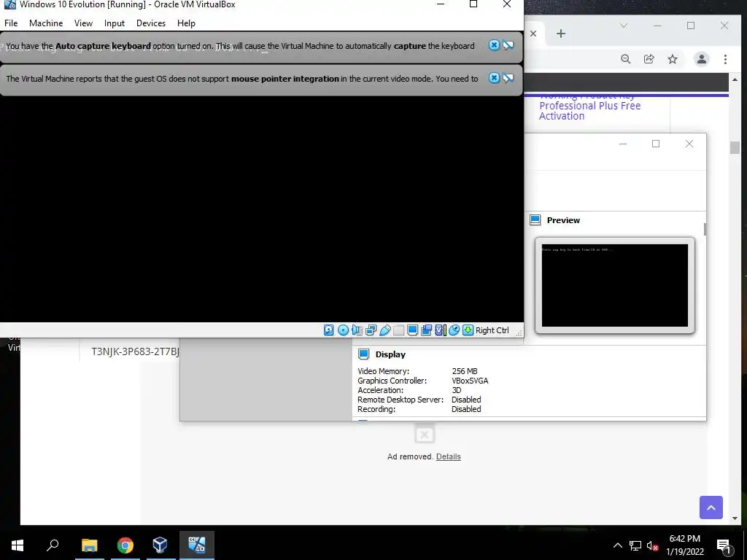747x560 pixels.
Task: Close the current Chrome tab
Action: (x=533, y=34)
